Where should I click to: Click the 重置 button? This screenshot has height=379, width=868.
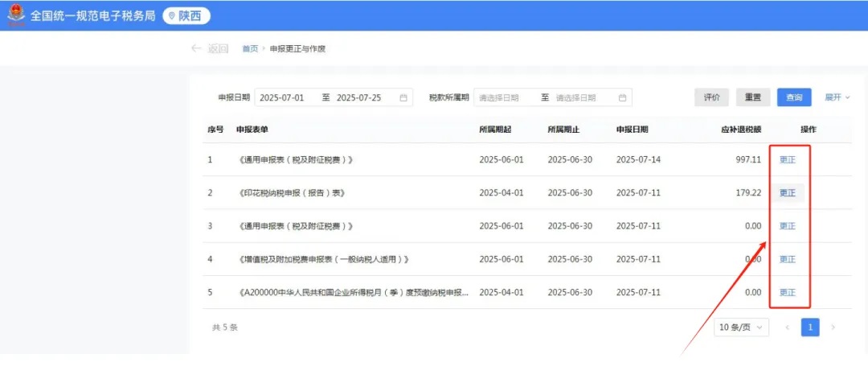tap(753, 97)
